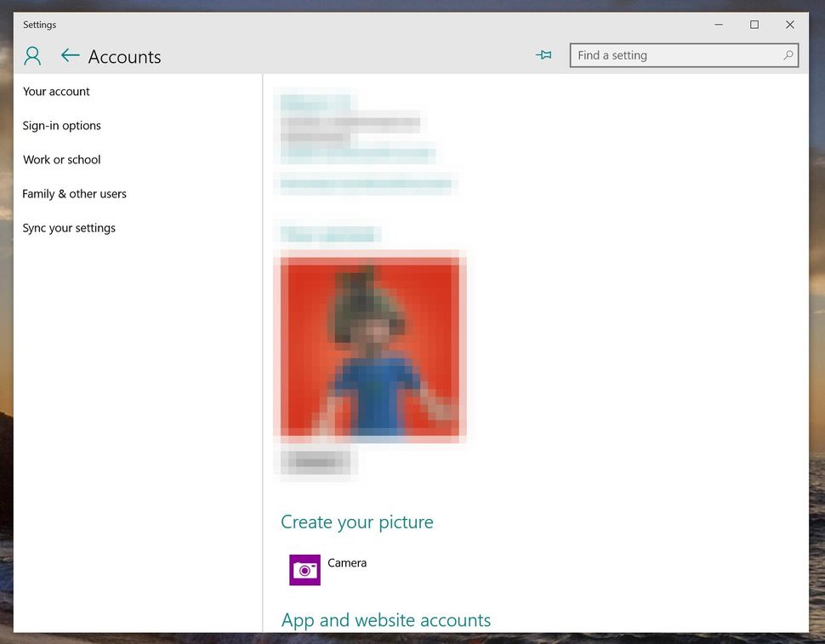Click the Accounts person icon
Image resolution: width=825 pixels, height=644 pixels.
(32, 55)
